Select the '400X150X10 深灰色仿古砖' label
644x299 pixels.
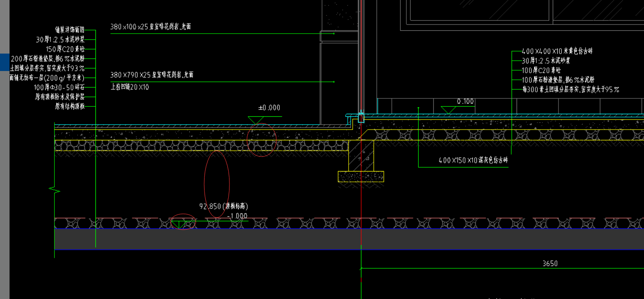(473, 160)
